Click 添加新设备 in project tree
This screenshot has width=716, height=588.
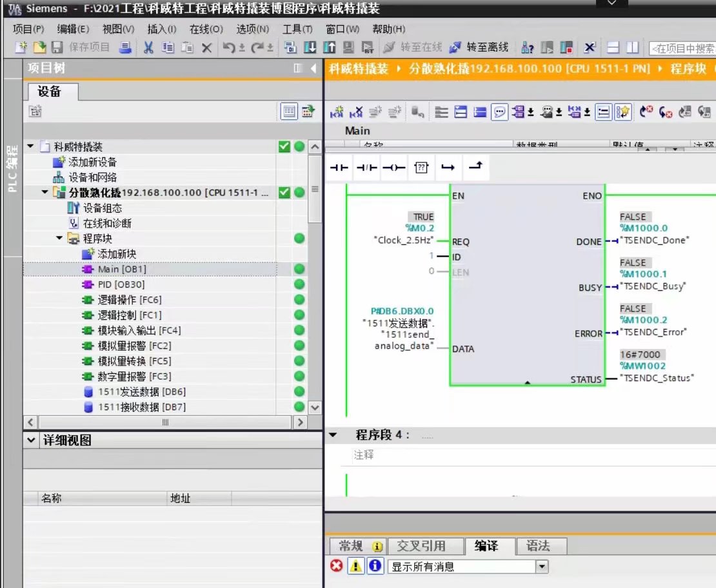pyautogui.click(x=92, y=162)
